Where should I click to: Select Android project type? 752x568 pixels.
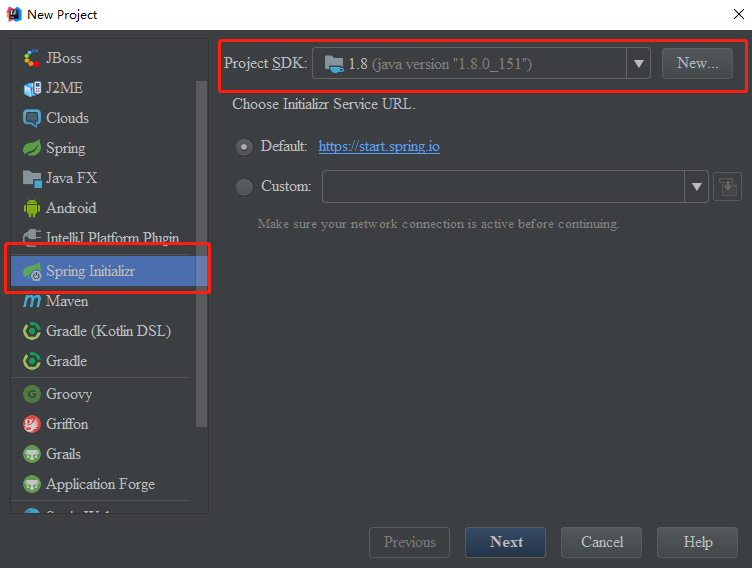point(104,208)
